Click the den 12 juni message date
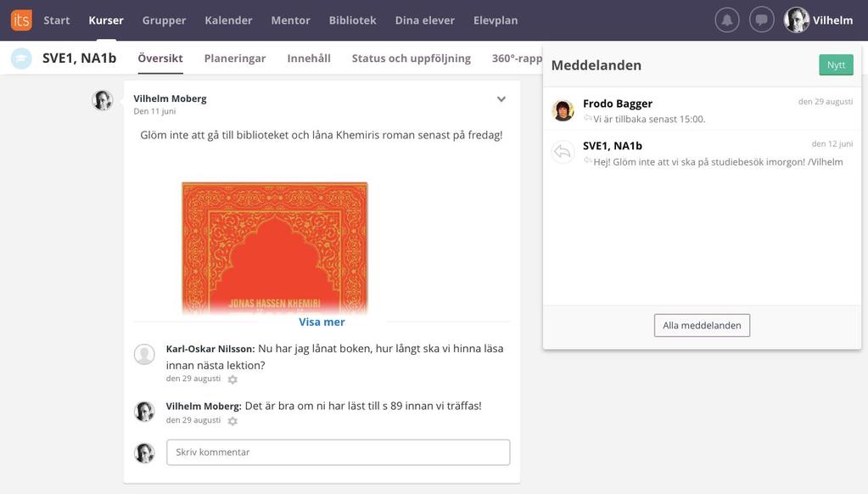The height and width of the screenshot is (494, 868). pyautogui.click(x=832, y=144)
